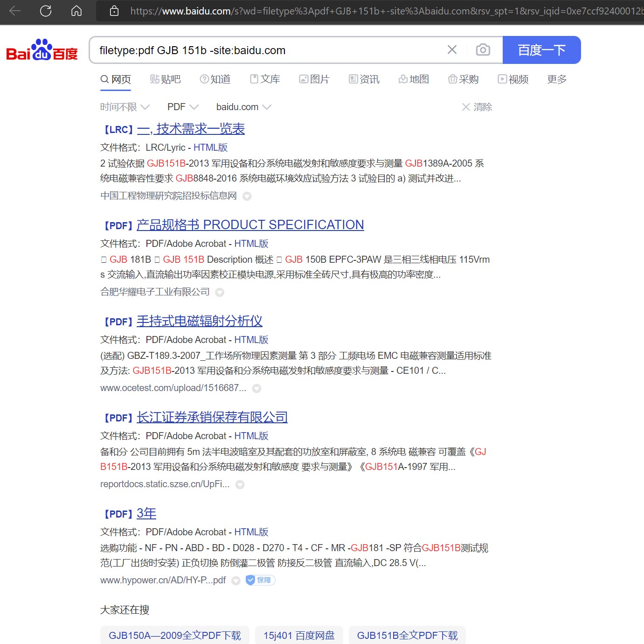The image size is (644, 644).
Task: Reload the page with the refresh icon
Action: [x=46, y=12]
